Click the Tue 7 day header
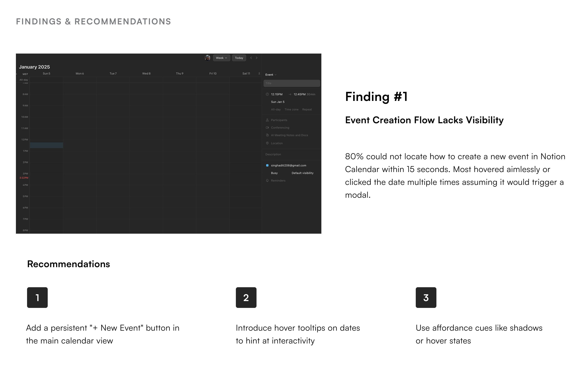Image resolution: width=588 pixels, height=378 pixels. click(113, 73)
